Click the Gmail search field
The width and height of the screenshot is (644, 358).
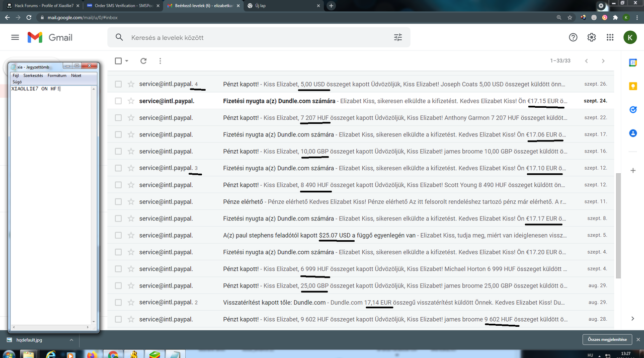point(259,37)
